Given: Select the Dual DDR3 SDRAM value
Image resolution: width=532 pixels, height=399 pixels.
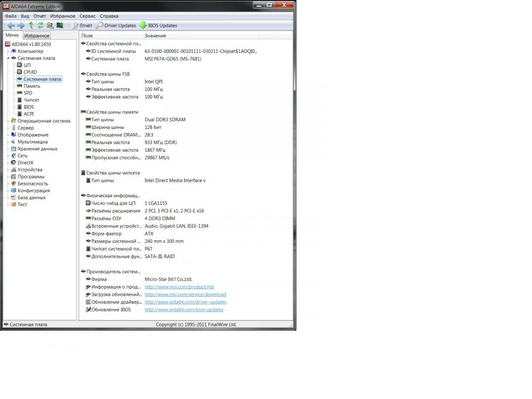Looking at the screenshot, I should click(x=165, y=120).
